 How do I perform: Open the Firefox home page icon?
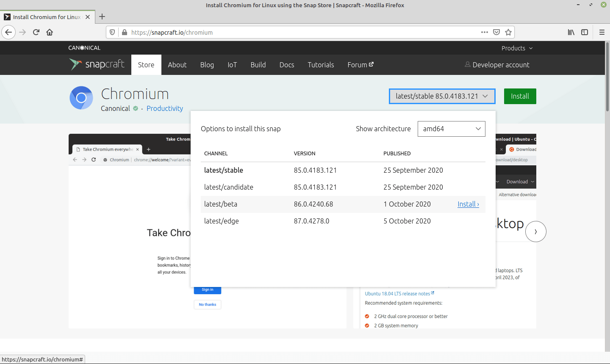50,32
